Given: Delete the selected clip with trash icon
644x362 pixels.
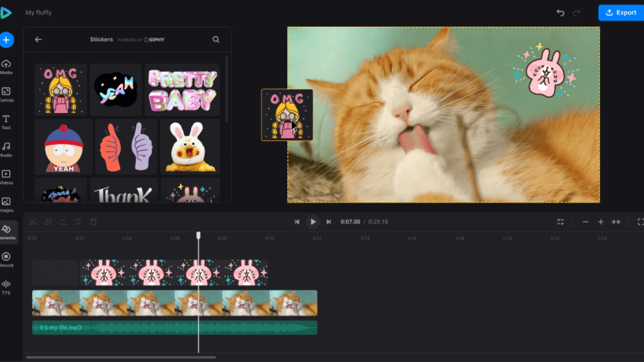Looking at the screenshot, I should coord(94,221).
